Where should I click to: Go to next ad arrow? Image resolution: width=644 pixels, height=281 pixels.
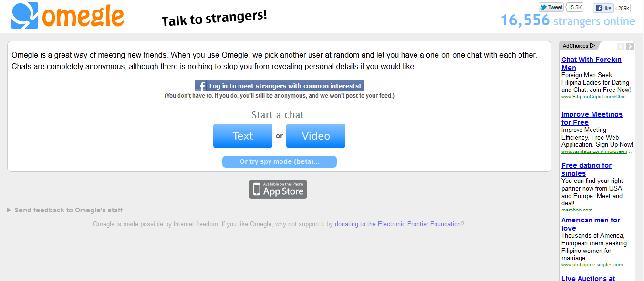(x=630, y=46)
